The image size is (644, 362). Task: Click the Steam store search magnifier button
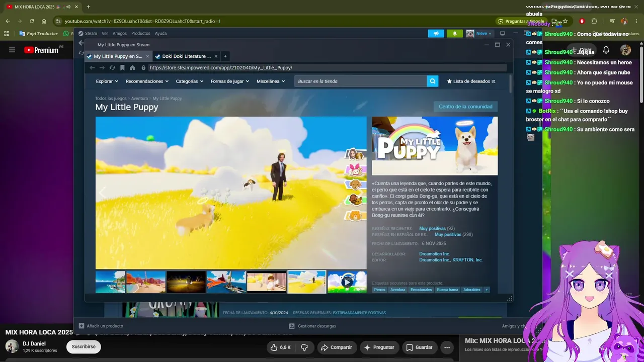[433, 81]
